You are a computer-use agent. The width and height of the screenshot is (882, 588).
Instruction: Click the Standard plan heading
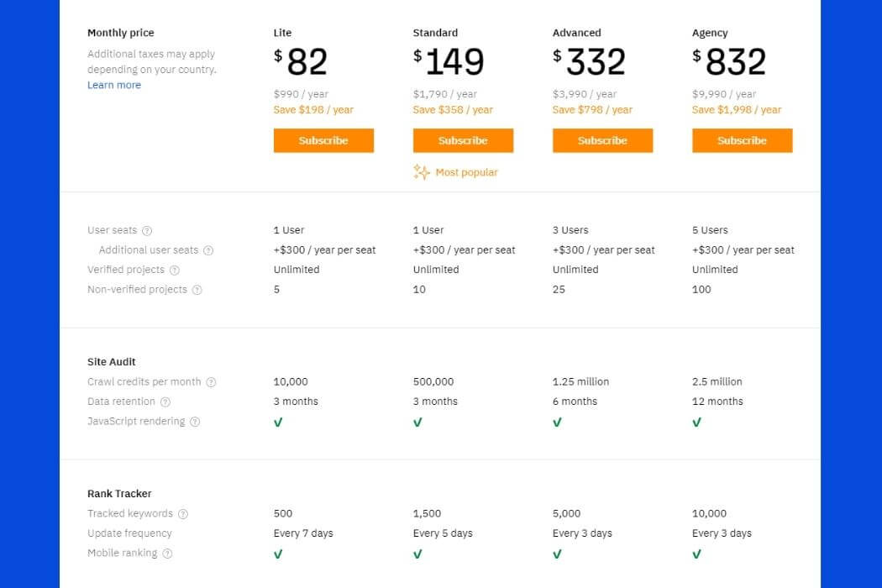(435, 33)
